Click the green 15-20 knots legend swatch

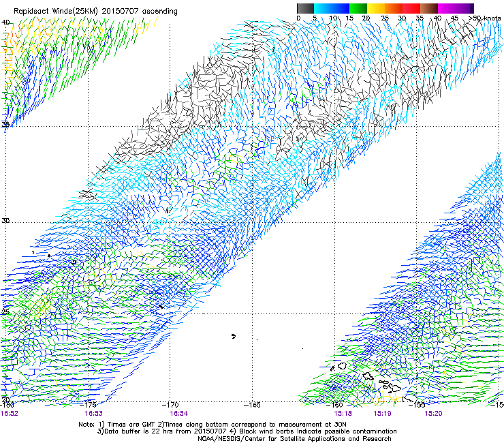[358, 8]
